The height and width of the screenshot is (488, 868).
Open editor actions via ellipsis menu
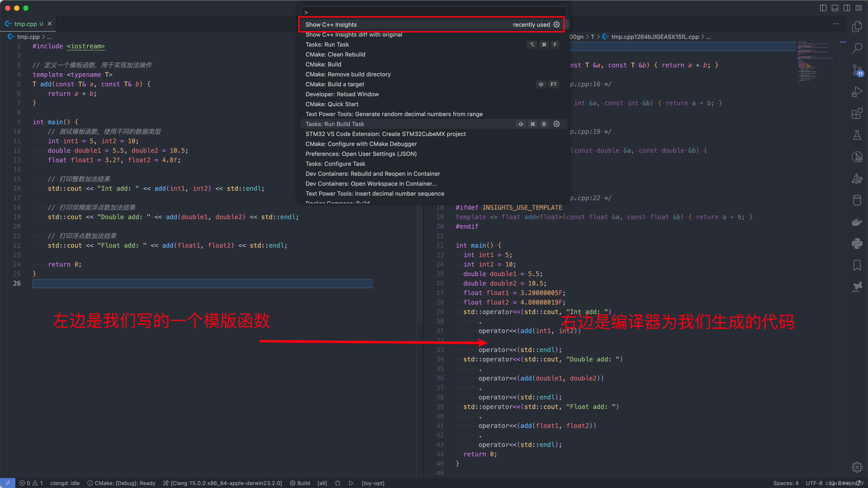click(x=836, y=23)
